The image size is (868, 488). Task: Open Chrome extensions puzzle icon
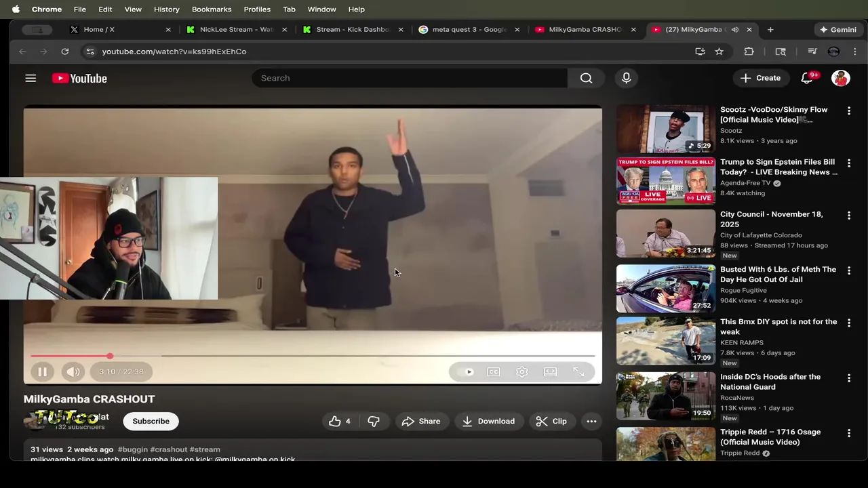[x=749, y=52]
